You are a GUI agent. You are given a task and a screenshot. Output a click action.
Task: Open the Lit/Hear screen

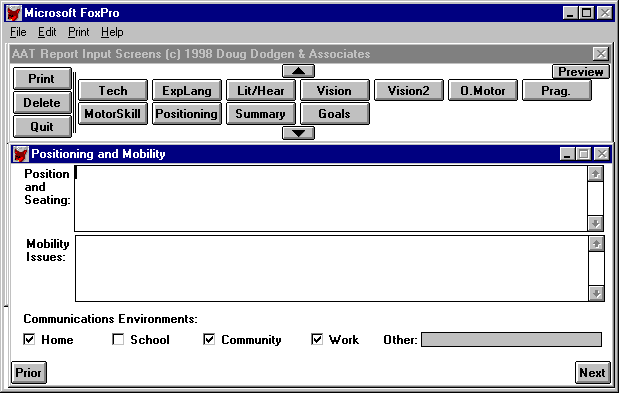[x=261, y=90]
